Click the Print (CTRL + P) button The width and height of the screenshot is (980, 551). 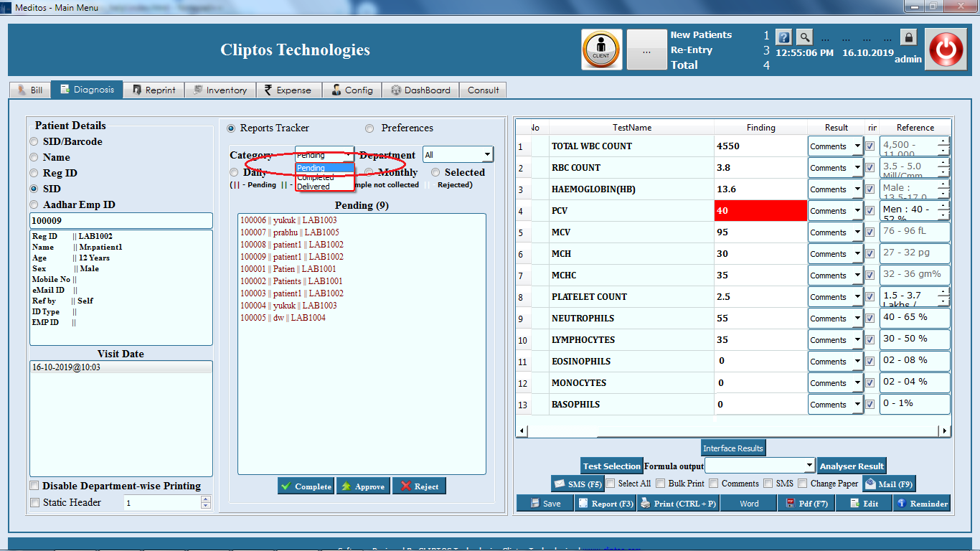point(679,503)
